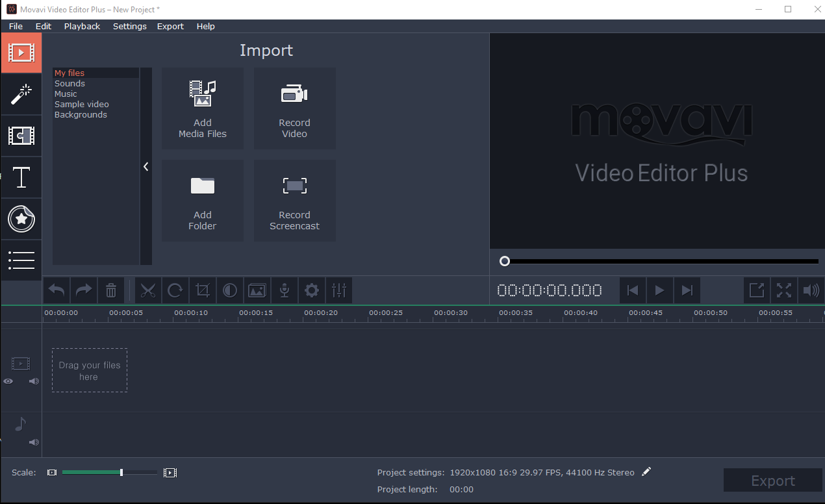Start voiceover recording with the microphone icon
Image resolution: width=825 pixels, height=504 pixels.
[x=285, y=290]
